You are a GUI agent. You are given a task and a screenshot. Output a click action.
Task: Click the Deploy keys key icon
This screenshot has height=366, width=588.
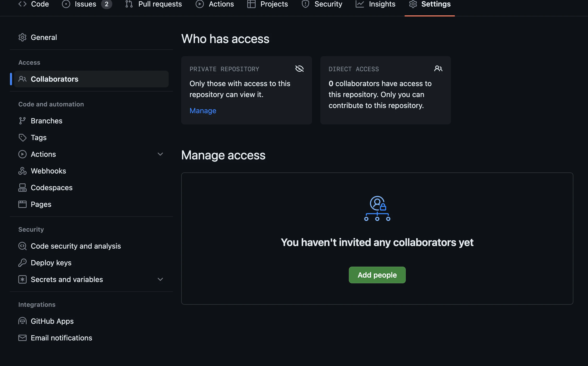pos(22,263)
